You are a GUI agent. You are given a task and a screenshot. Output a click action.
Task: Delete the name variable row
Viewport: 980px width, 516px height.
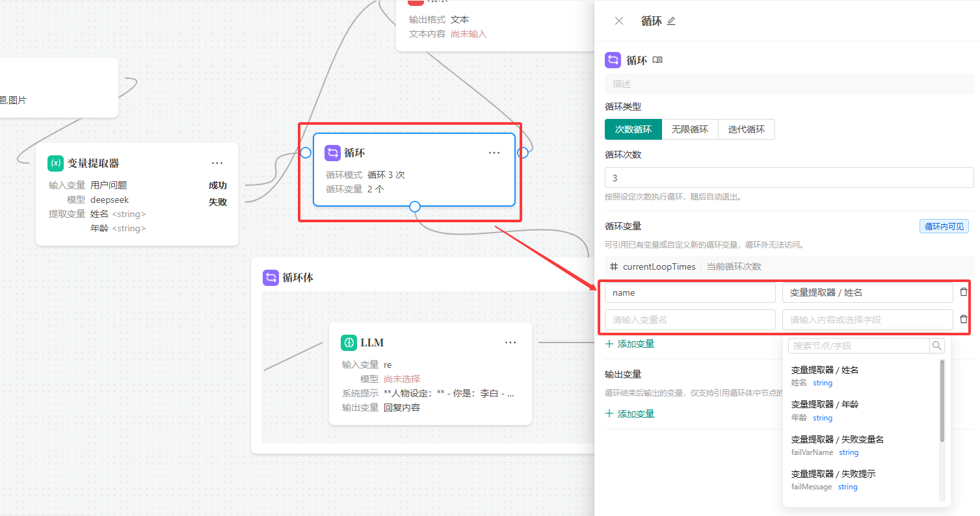point(964,292)
